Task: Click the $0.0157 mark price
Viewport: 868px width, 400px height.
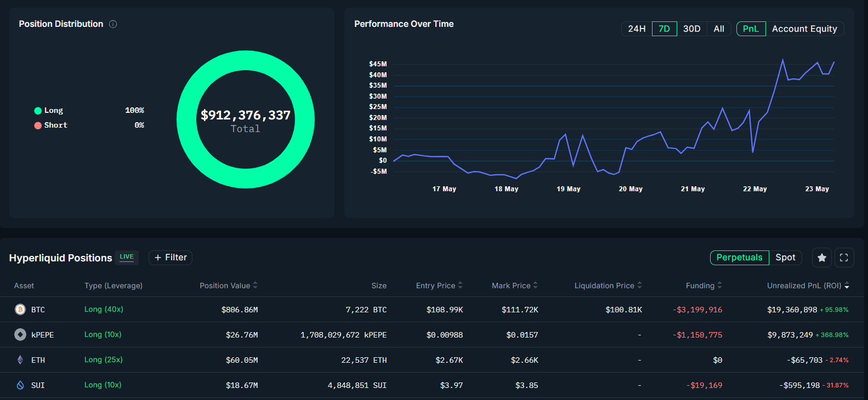Action: (522, 335)
